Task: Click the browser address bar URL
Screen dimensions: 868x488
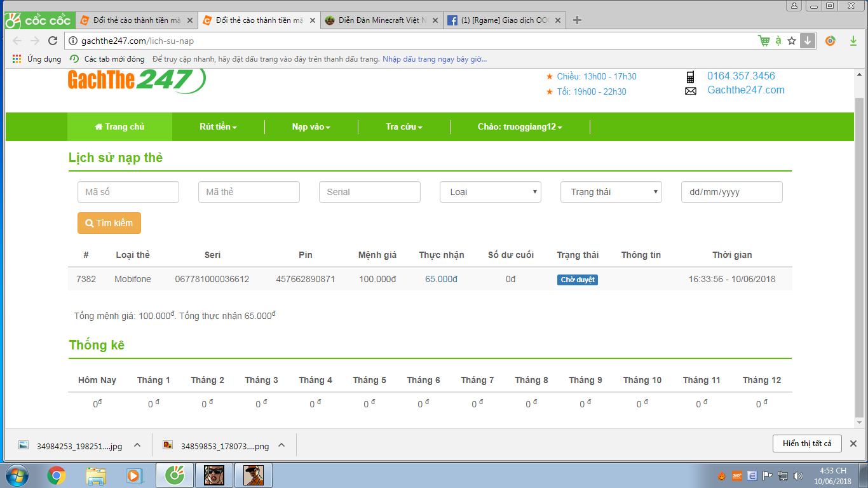Action: pos(138,41)
